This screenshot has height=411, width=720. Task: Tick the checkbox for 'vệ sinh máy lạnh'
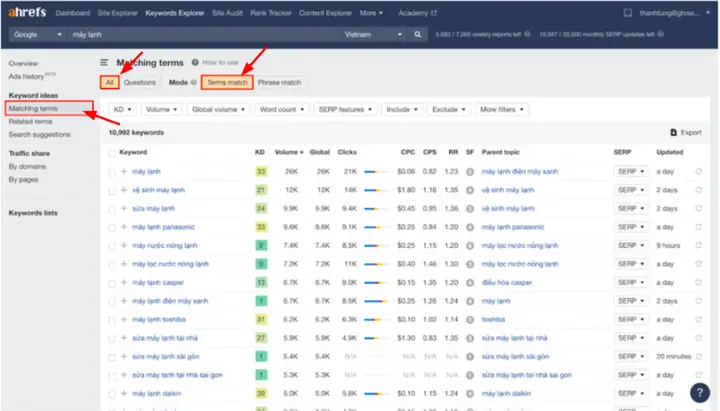[112, 191]
